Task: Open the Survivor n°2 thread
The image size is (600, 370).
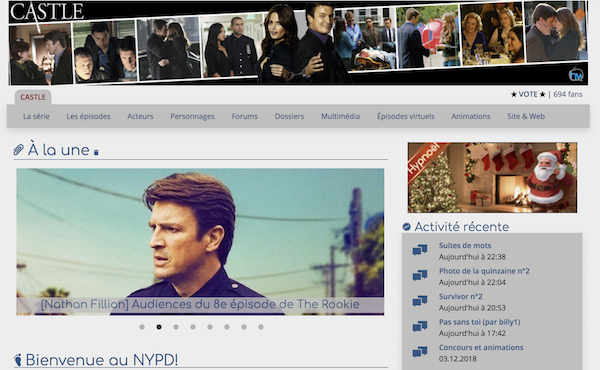Action: pyautogui.click(x=460, y=297)
